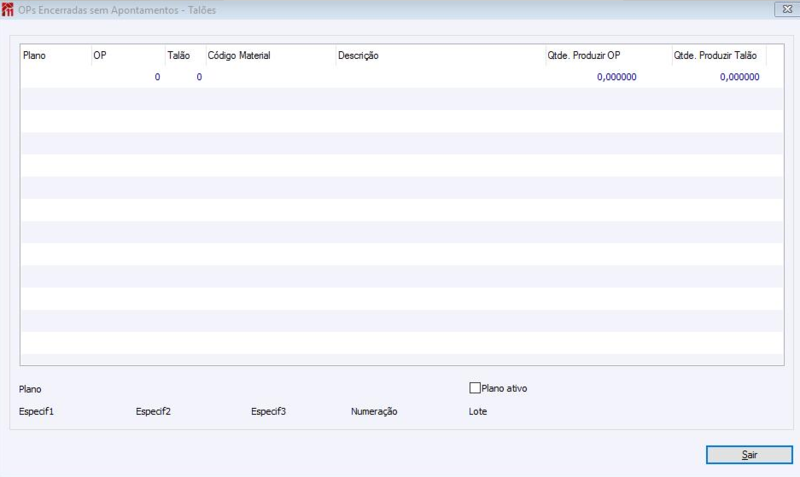Click the Qtde. Produzir Talão header

coord(718,56)
